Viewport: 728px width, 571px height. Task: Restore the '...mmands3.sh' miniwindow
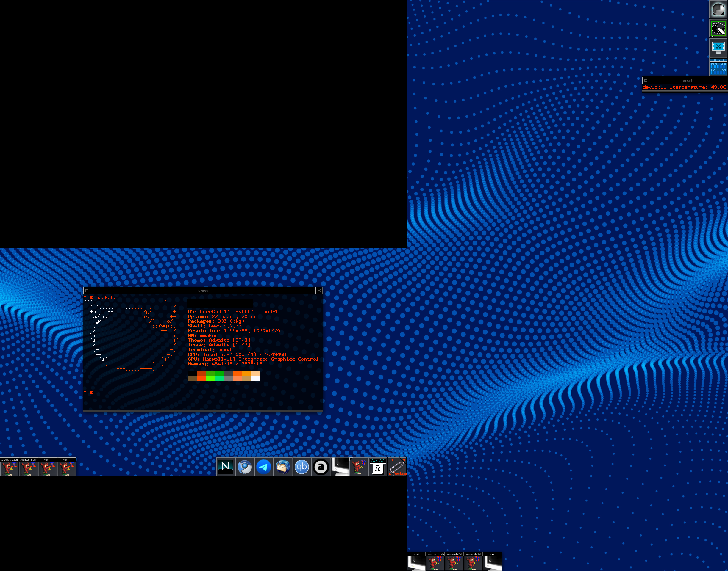coord(473,561)
